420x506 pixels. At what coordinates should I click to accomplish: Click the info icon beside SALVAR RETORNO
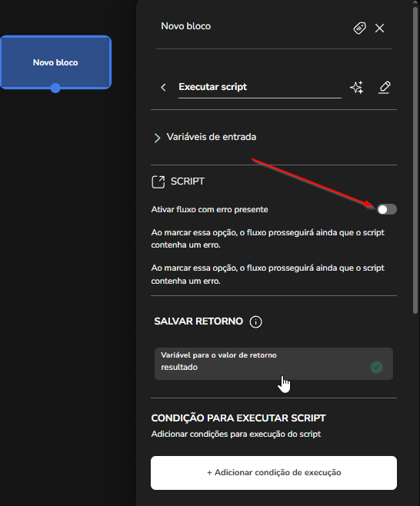pyautogui.click(x=255, y=321)
